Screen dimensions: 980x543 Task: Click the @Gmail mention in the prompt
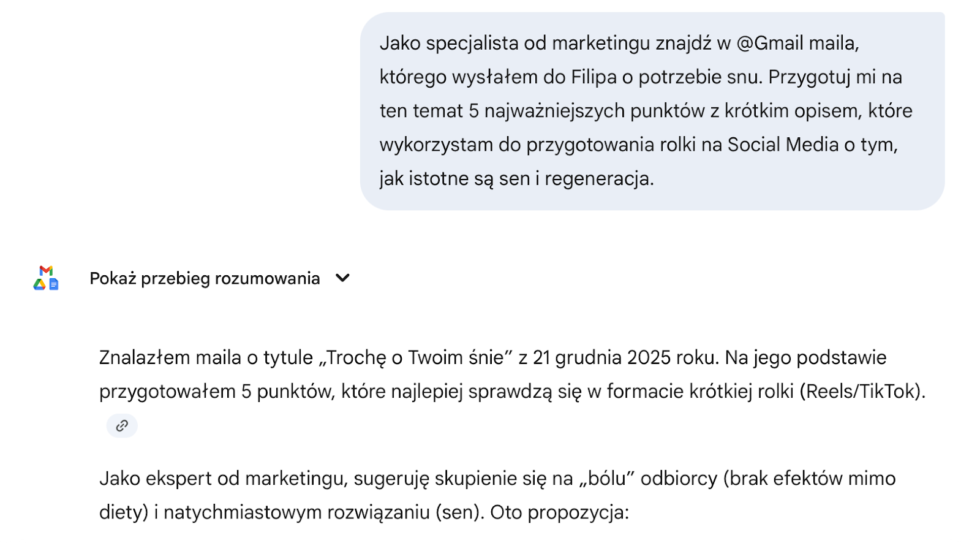tap(770, 44)
